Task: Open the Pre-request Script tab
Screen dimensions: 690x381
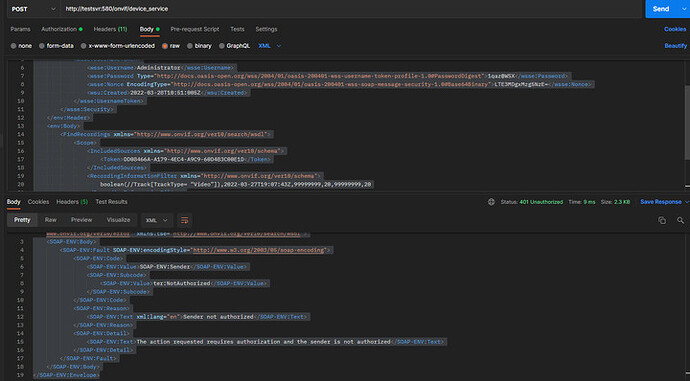Action: tap(195, 29)
